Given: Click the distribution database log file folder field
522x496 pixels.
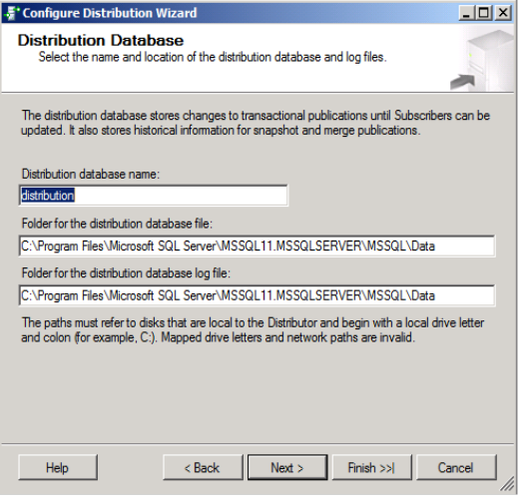Looking at the screenshot, I should click(x=257, y=295).
